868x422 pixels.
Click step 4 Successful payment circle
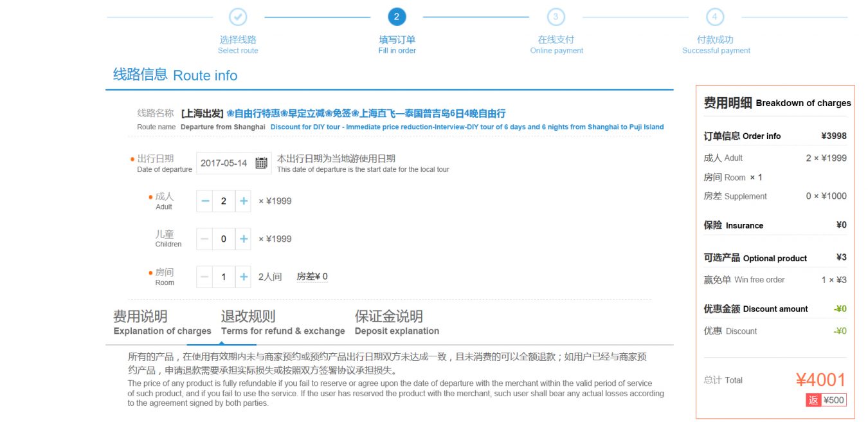pyautogui.click(x=715, y=17)
